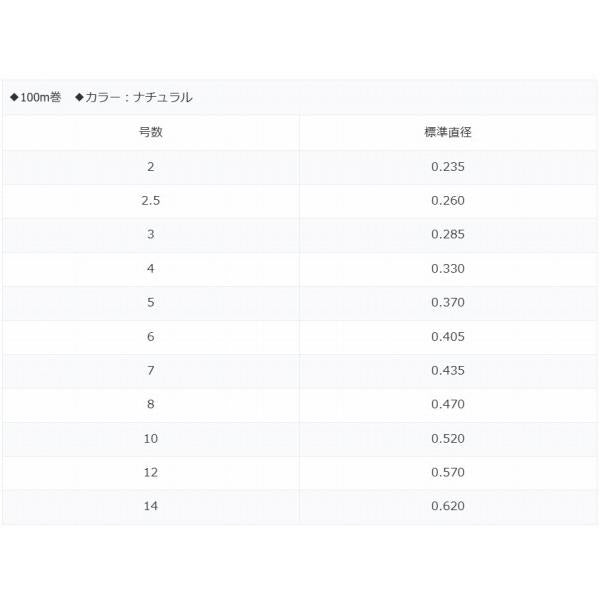Select the 号数 cell with value 6

coord(151,336)
